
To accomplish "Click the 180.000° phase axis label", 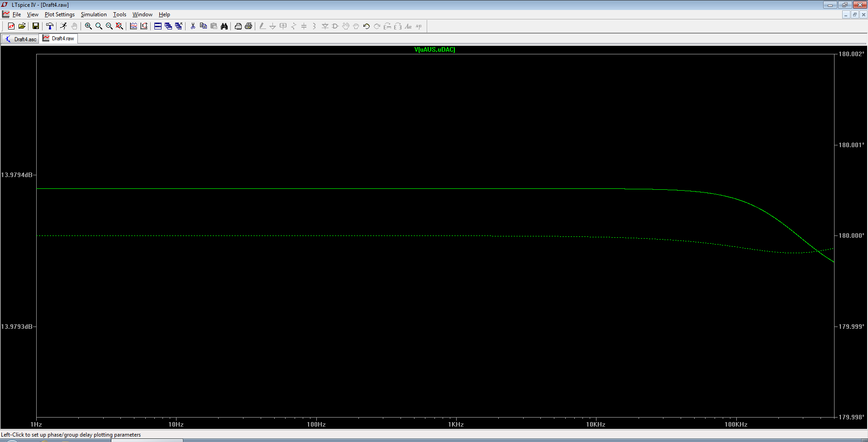I will pos(851,235).
